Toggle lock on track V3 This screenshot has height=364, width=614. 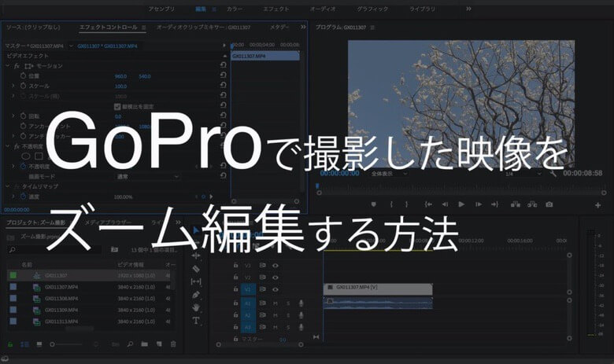click(x=235, y=265)
